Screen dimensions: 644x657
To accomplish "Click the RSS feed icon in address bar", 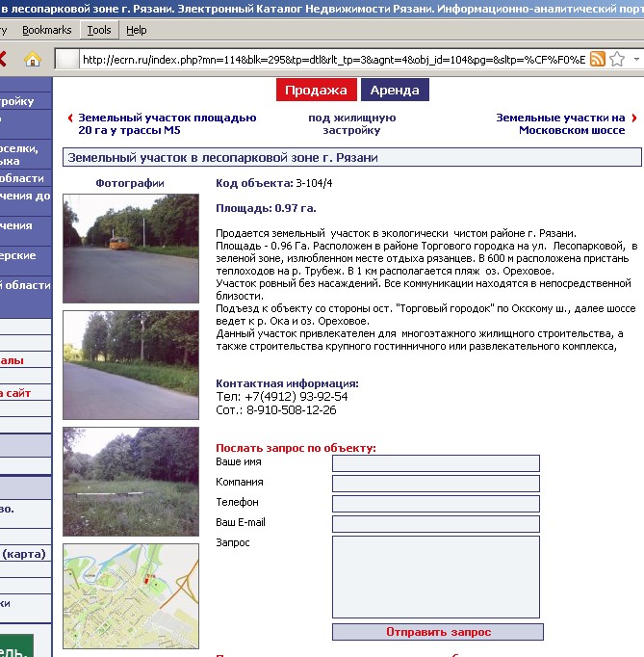I will point(597,60).
